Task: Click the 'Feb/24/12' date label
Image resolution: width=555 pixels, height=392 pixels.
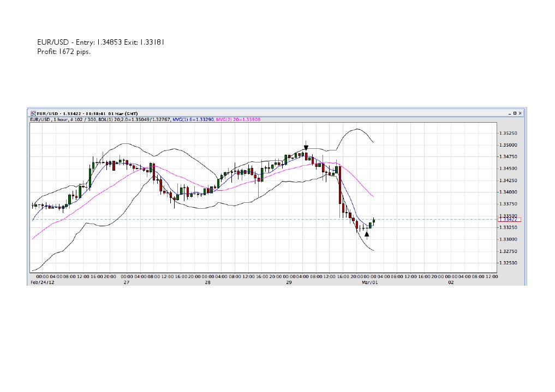Action: pos(43,282)
